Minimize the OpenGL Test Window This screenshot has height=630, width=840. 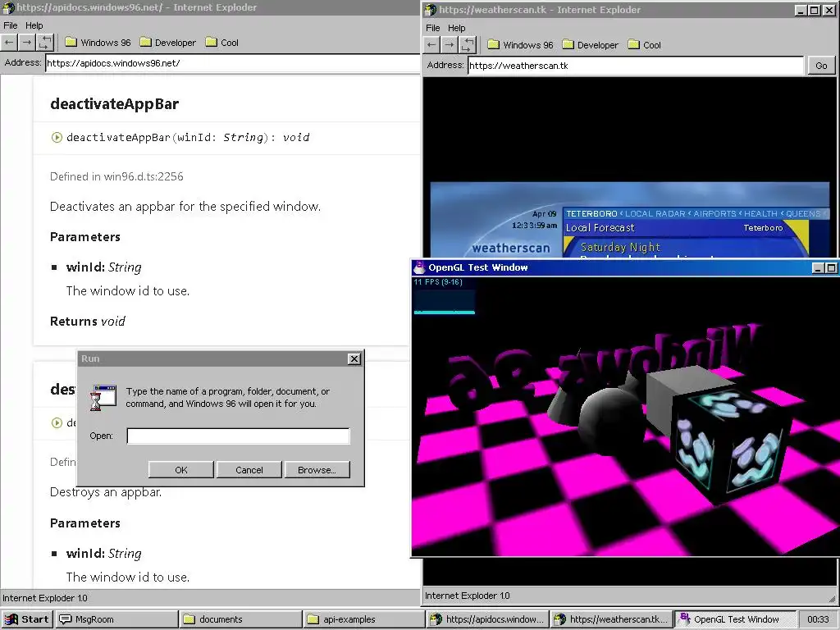click(x=818, y=268)
